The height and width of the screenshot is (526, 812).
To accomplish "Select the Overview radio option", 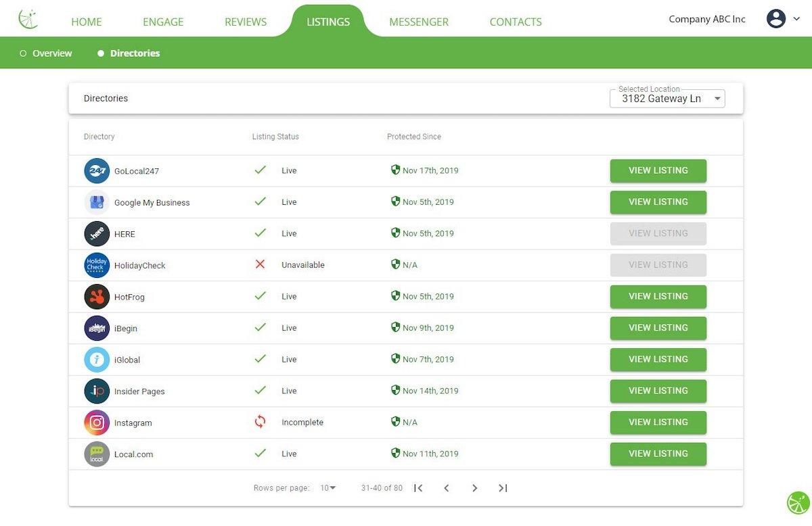I will click(23, 53).
